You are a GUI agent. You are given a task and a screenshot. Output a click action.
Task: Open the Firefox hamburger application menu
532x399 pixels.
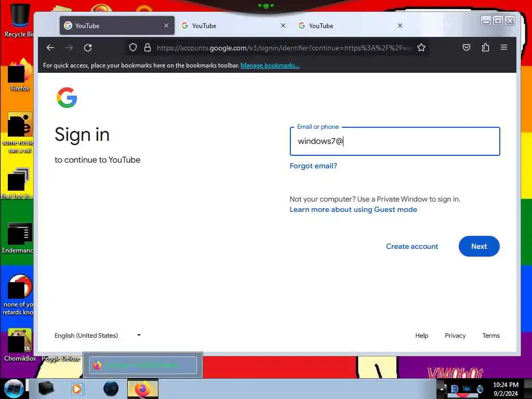pos(504,47)
